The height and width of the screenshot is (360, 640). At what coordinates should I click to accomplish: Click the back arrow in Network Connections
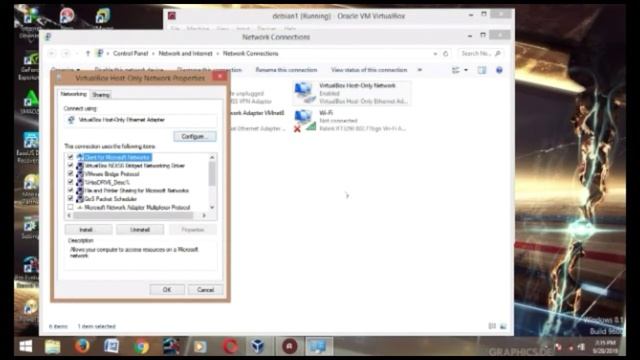tap(52, 53)
